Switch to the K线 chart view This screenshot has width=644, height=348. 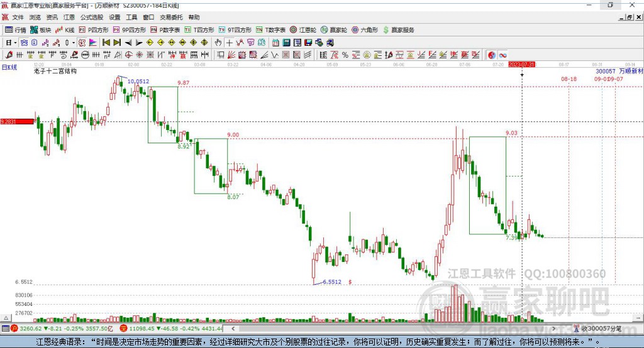pos(65,30)
